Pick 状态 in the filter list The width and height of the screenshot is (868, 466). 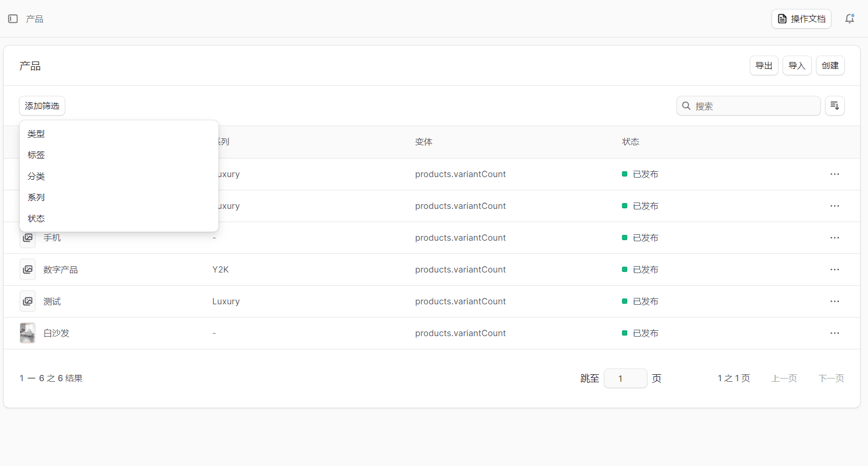click(37, 219)
